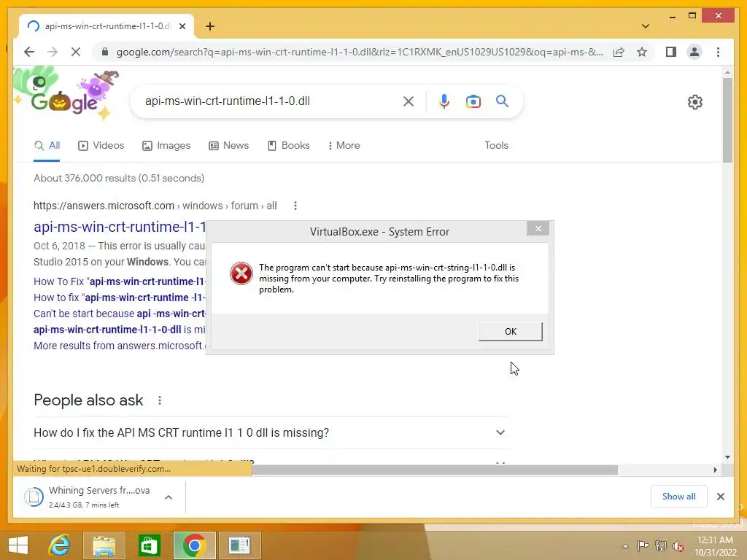
Task: Click the Google Halloween doodle logo
Action: click(65, 95)
